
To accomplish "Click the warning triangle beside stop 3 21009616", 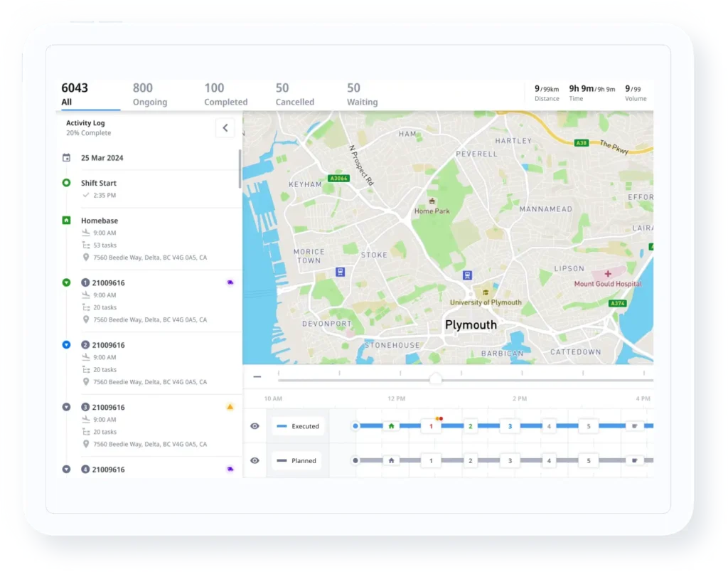I will pos(230,406).
